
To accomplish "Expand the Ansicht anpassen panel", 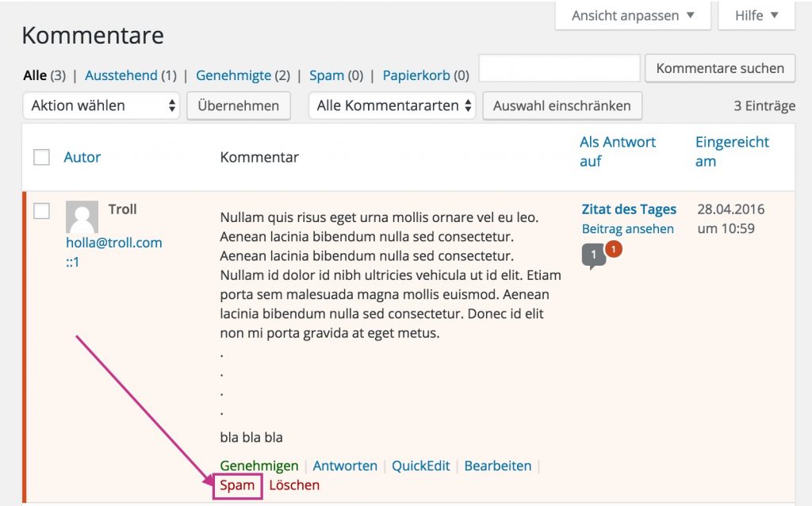I will (632, 15).
